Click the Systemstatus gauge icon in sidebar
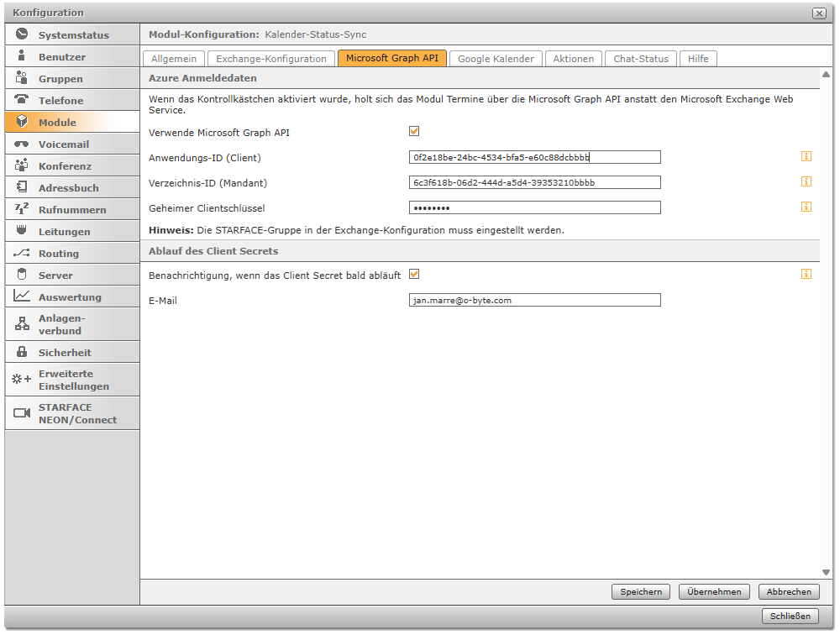This screenshot has width=840, height=635. (x=22, y=34)
